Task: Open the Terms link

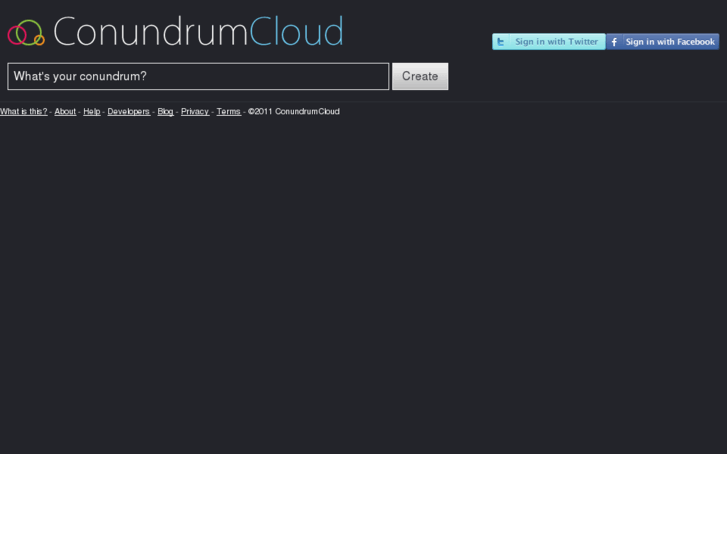Action: tap(229, 112)
